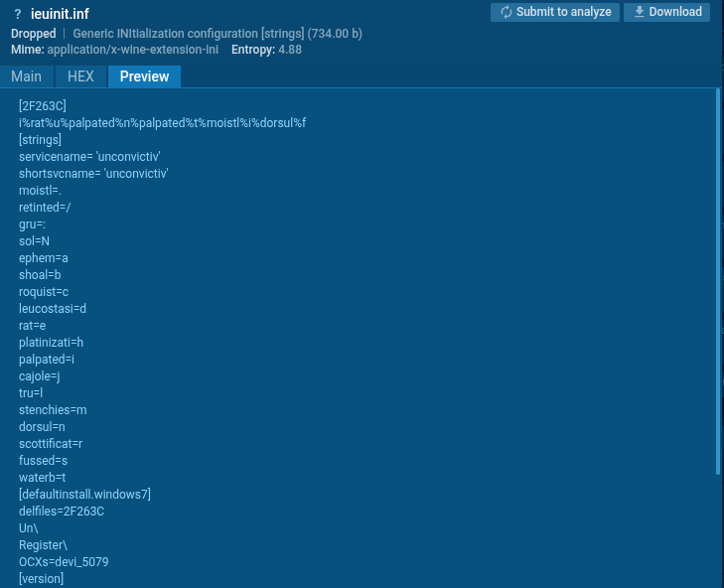Click the sol=N line
724x588 pixels.
coord(34,240)
